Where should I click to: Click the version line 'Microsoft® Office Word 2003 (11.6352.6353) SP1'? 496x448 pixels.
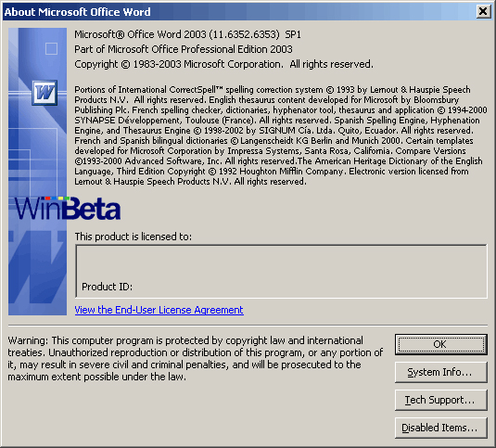tap(187, 34)
